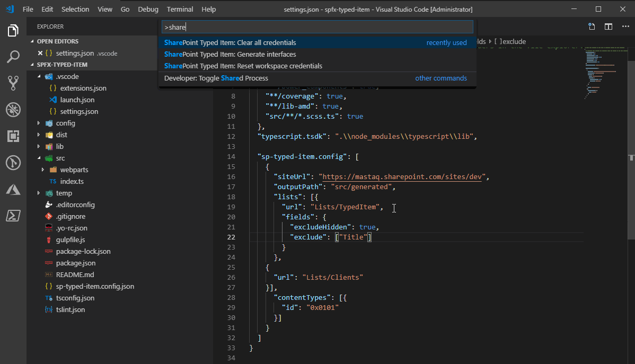Viewport: 635px width, 364px height.
Task: Click the Split Editor icon
Action: coord(608,26)
